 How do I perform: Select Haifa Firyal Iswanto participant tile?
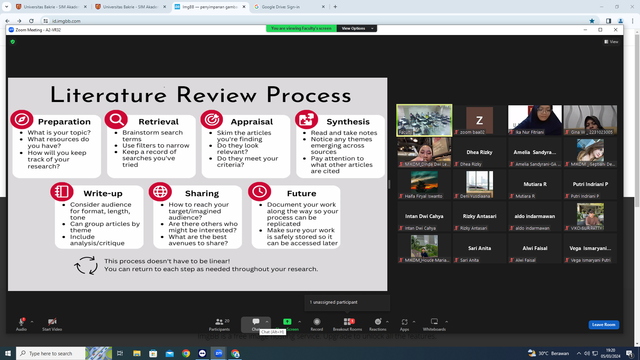click(424, 184)
